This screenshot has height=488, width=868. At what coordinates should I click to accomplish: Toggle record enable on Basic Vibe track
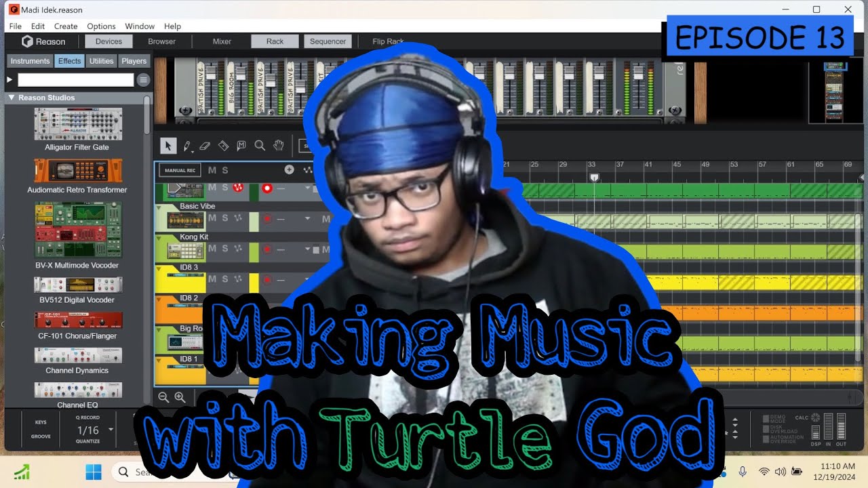click(267, 219)
